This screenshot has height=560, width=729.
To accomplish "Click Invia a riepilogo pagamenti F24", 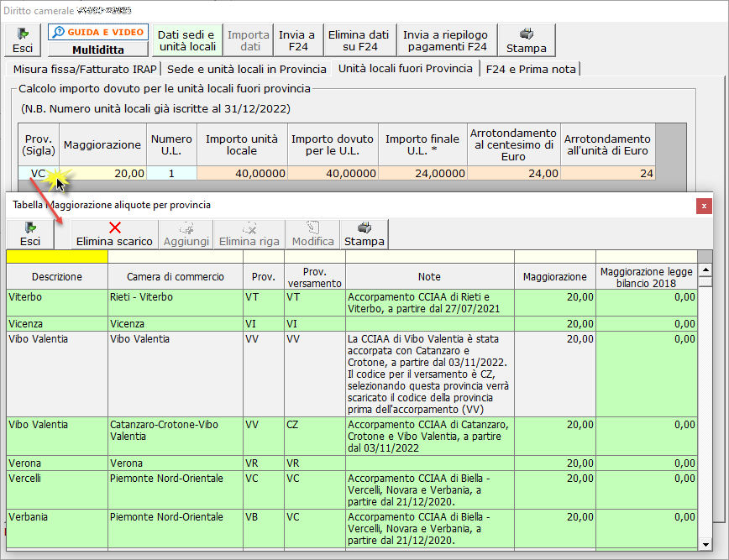I will pyautogui.click(x=445, y=39).
